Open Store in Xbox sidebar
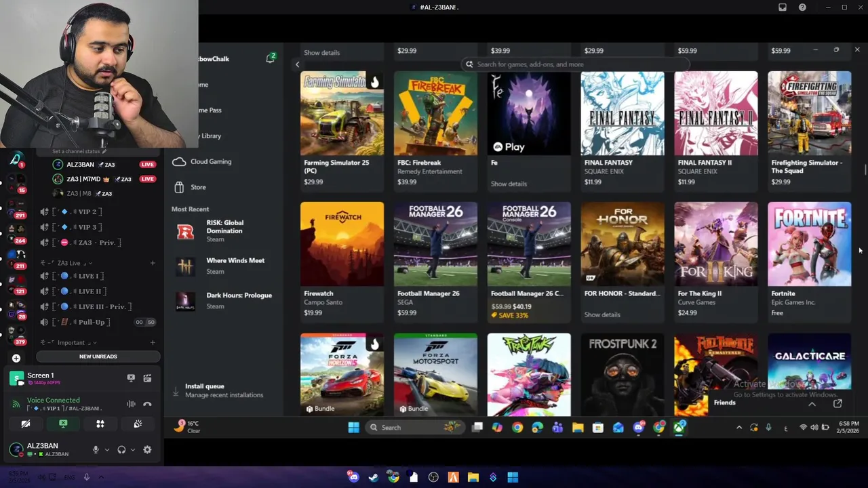This screenshot has height=488, width=868. pos(189,187)
